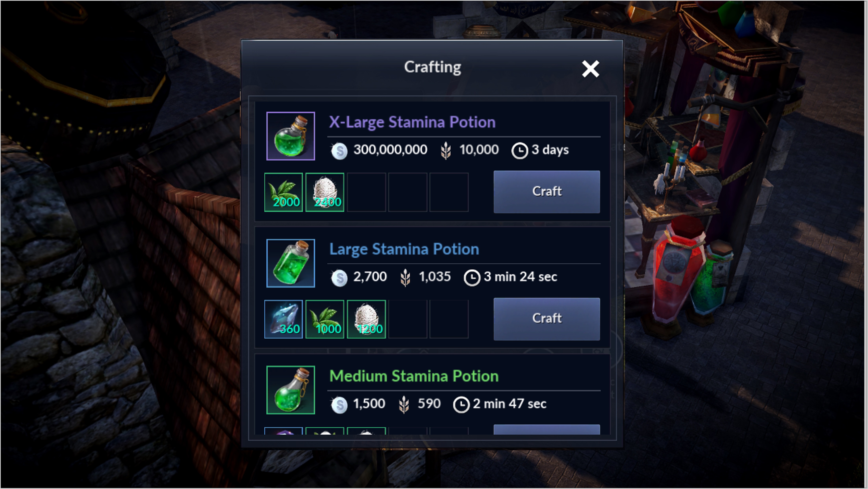Select the herb leaf ingredient showing 1000
This screenshot has width=868, height=489.
pyautogui.click(x=325, y=319)
